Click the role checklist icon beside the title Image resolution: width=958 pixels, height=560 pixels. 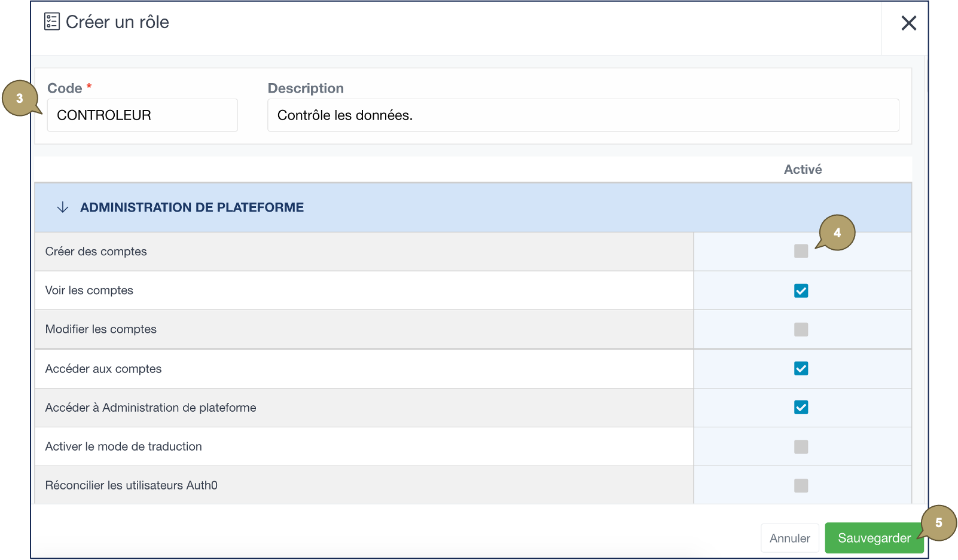[x=52, y=22]
